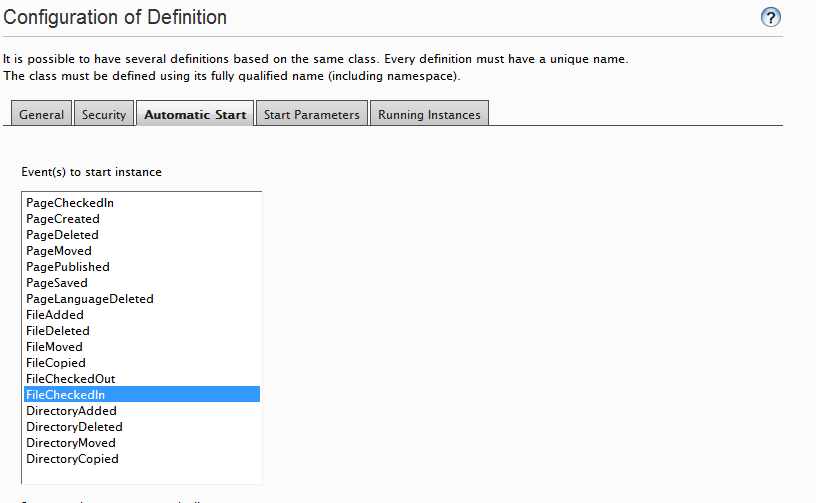816x503 pixels.
Task: Select the FileCheckedOut event
Action: tap(70, 379)
